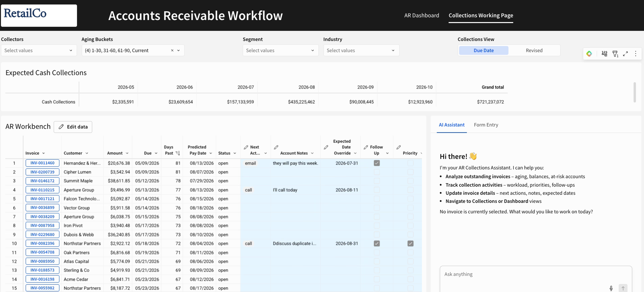
Task: Check Priority box for INV-0011460
Action: tap(410, 163)
